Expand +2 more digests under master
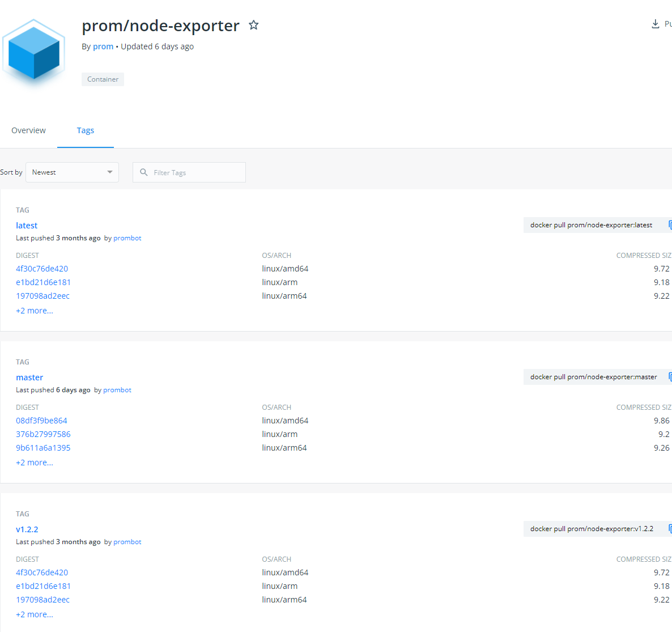Viewport: 672px width, 632px height. tap(35, 463)
